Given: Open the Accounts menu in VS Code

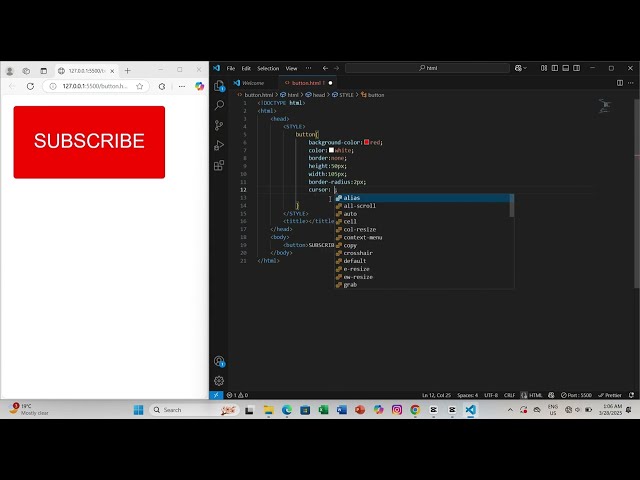Looking at the screenshot, I should [219, 361].
